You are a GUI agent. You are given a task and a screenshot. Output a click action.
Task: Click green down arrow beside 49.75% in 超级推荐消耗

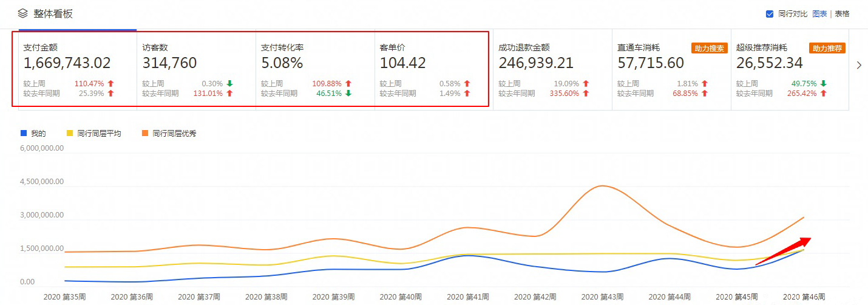(x=824, y=84)
